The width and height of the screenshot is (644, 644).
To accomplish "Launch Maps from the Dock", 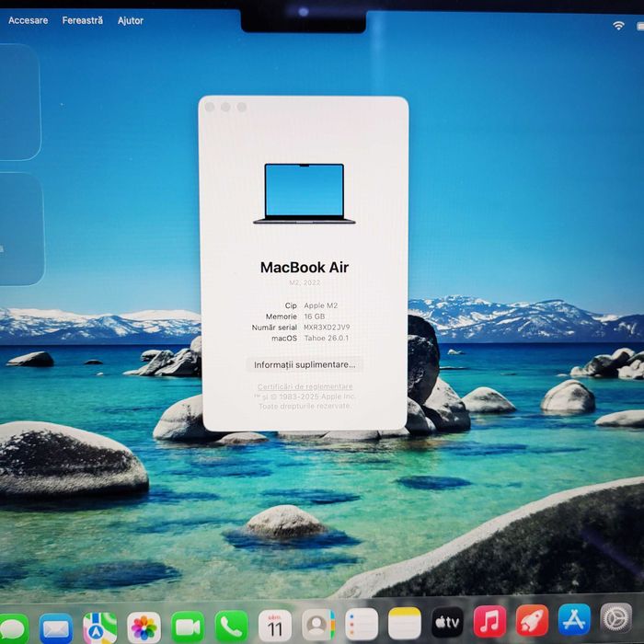I will pos(99,628).
